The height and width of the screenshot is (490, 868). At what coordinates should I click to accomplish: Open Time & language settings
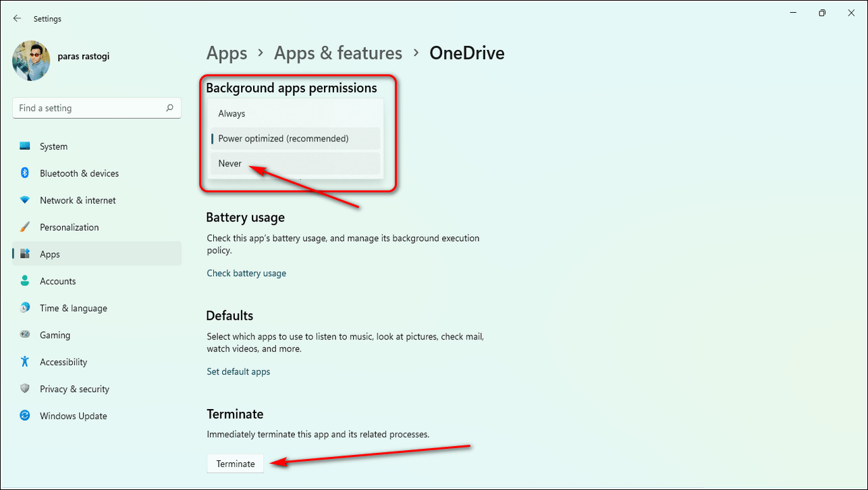click(x=73, y=308)
